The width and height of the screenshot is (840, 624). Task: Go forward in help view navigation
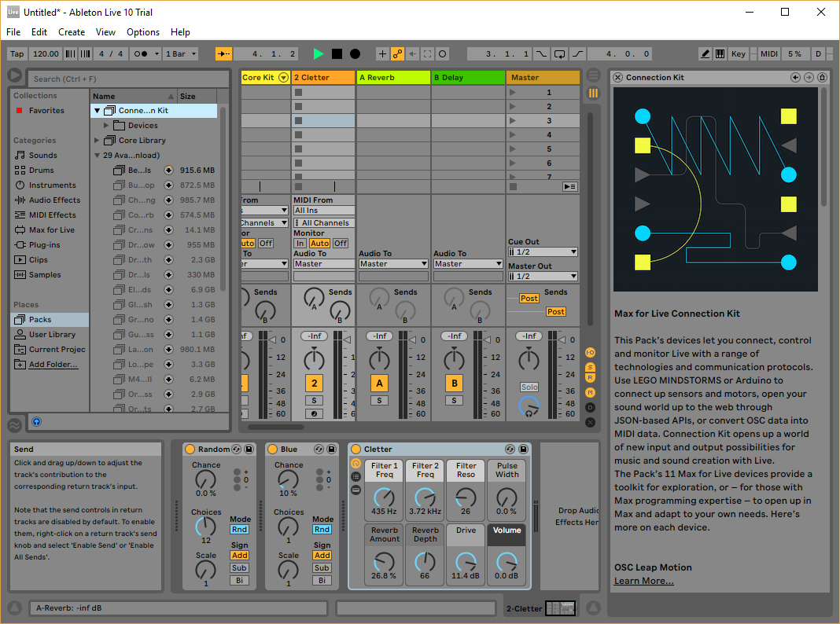(809, 78)
